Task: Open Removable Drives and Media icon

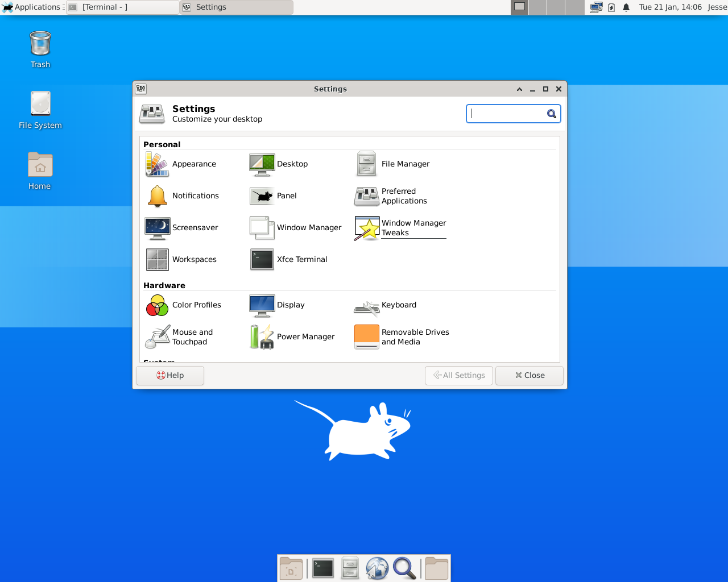Action: pyautogui.click(x=367, y=336)
